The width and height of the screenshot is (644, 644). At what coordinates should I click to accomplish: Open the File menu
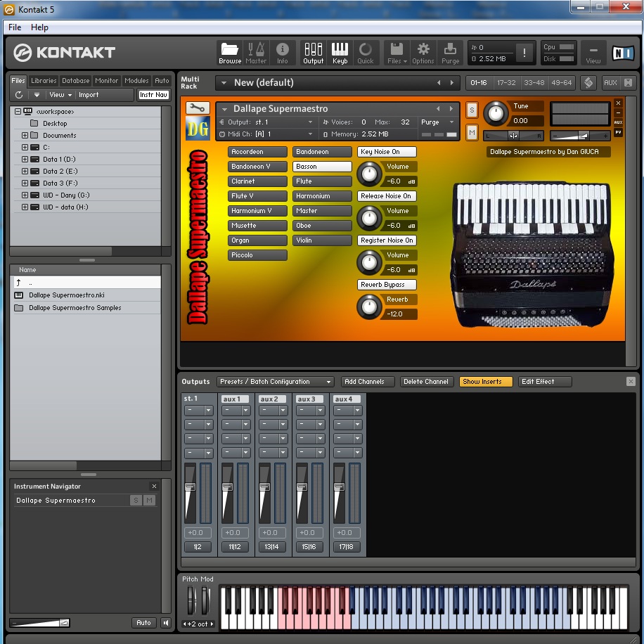click(15, 27)
